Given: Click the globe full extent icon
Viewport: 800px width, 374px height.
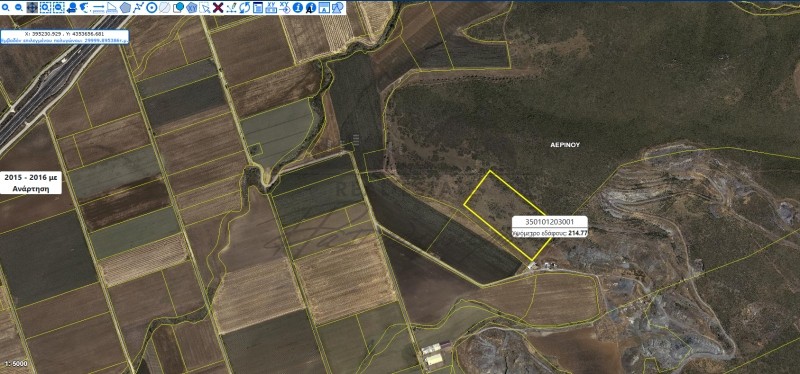Looking at the screenshot, I should [x=85, y=8].
